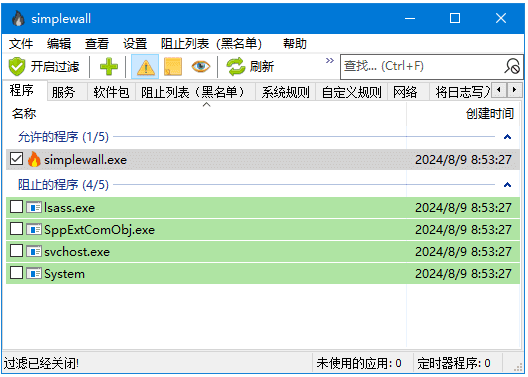528x377 pixels.
Task: Click the svchost.exe application icon
Action: point(34,251)
